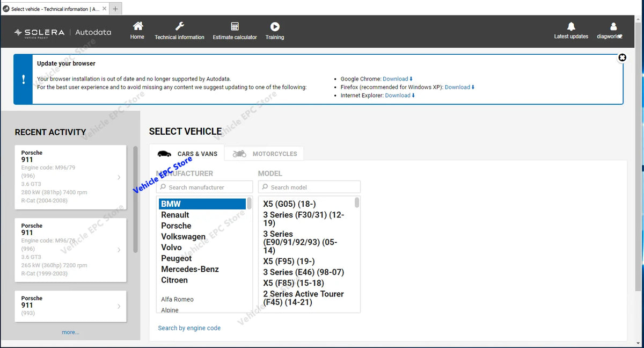Select BMW in manufacturer list
The width and height of the screenshot is (644, 348).
point(202,204)
